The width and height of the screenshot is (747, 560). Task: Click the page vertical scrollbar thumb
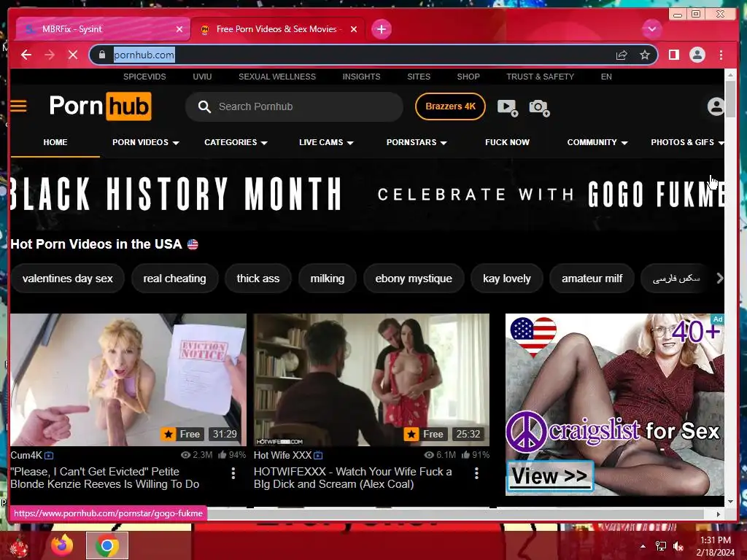pos(729,98)
